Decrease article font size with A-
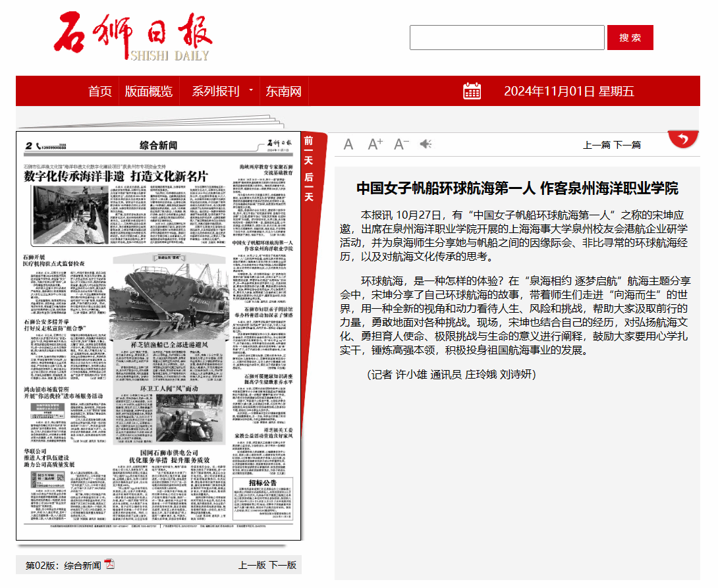Image resolution: width=718 pixels, height=588 pixels. pyautogui.click(x=401, y=144)
